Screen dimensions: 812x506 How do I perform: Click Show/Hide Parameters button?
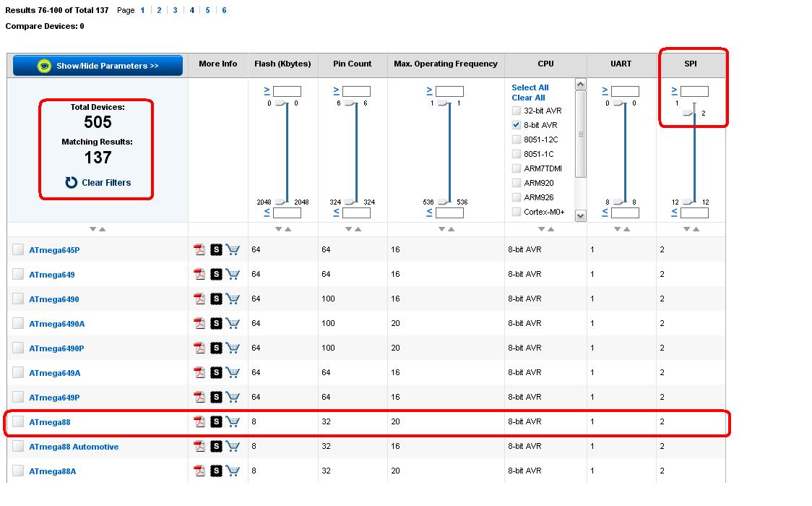coord(98,66)
